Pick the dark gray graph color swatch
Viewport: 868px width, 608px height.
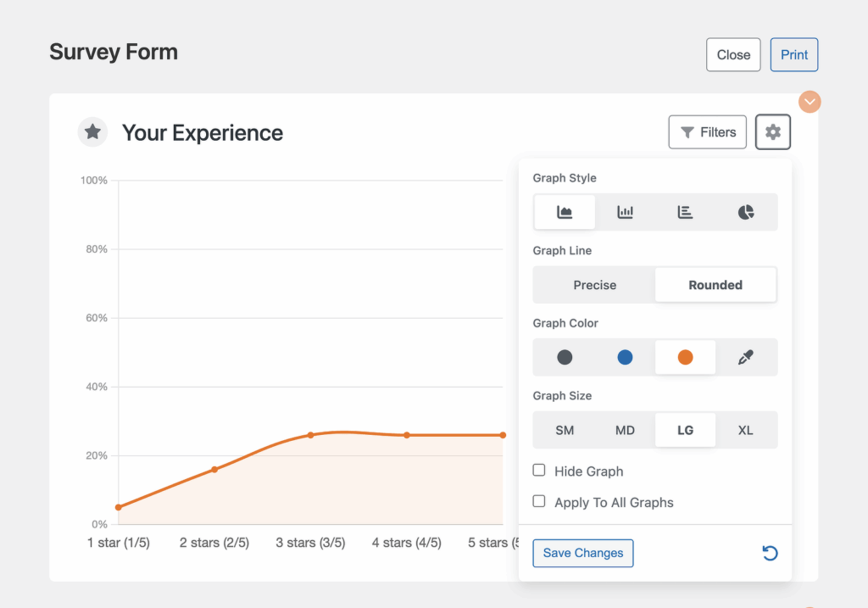pyautogui.click(x=565, y=357)
